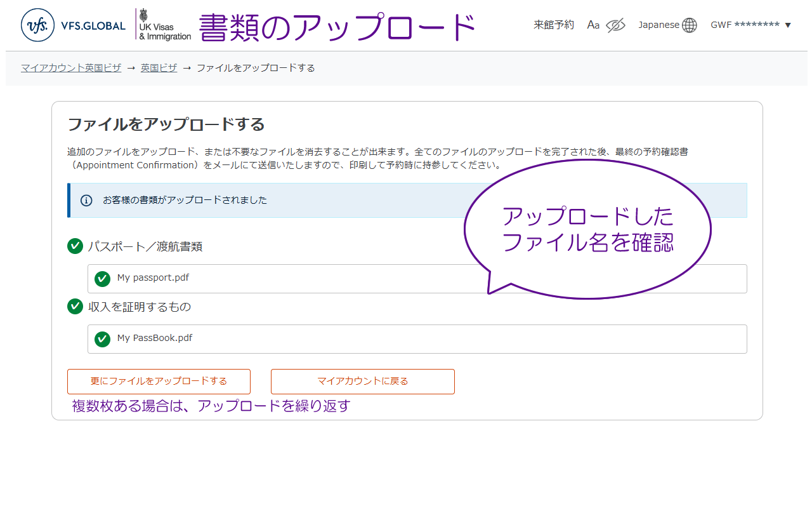The height and width of the screenshot is (508, 812).
Task: Click the info icon in upload notification
Action: tap(86, 201)
